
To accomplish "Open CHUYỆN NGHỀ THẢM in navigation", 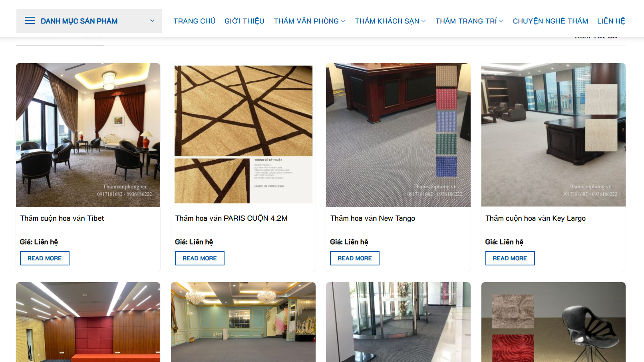I will tap(550, 21).
